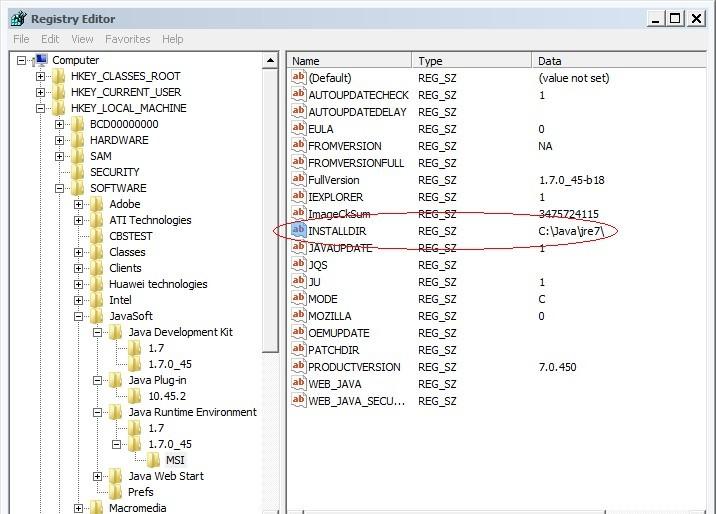Click the data value 1.7.0_45-b18
Image resolution: width=716 pixels, height=514 pixels.
click(572, 180)
